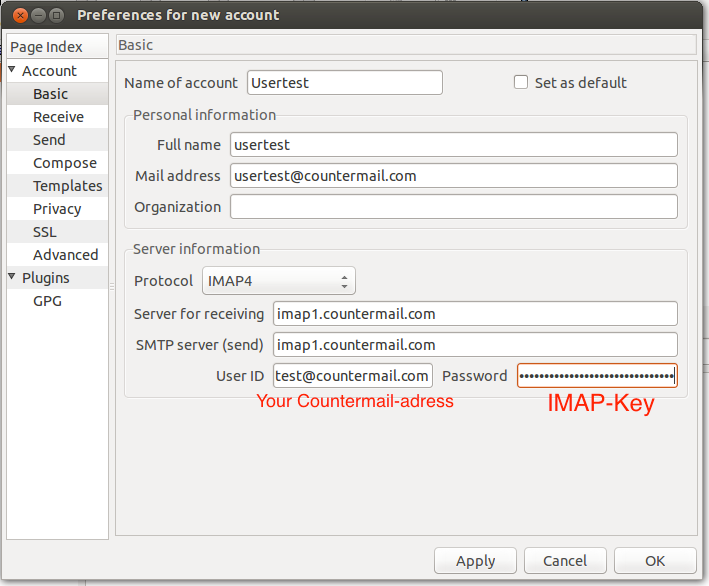Screen dimensions: 709x586
Task: Focus the Password field
Action: point(597,376)
